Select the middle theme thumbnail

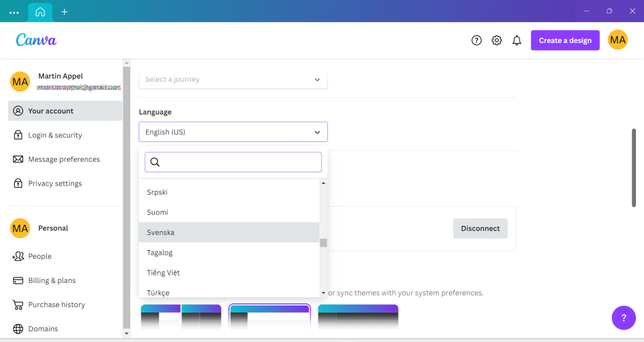269,317
